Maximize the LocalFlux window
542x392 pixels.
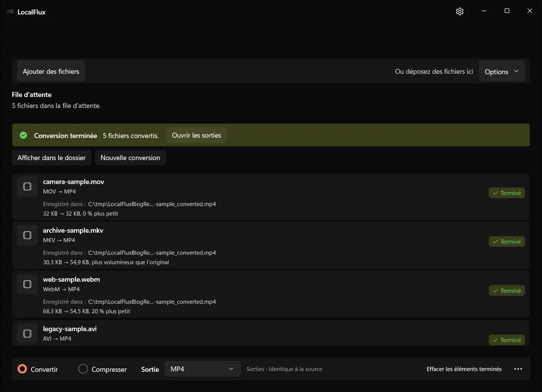coord(507,11)
